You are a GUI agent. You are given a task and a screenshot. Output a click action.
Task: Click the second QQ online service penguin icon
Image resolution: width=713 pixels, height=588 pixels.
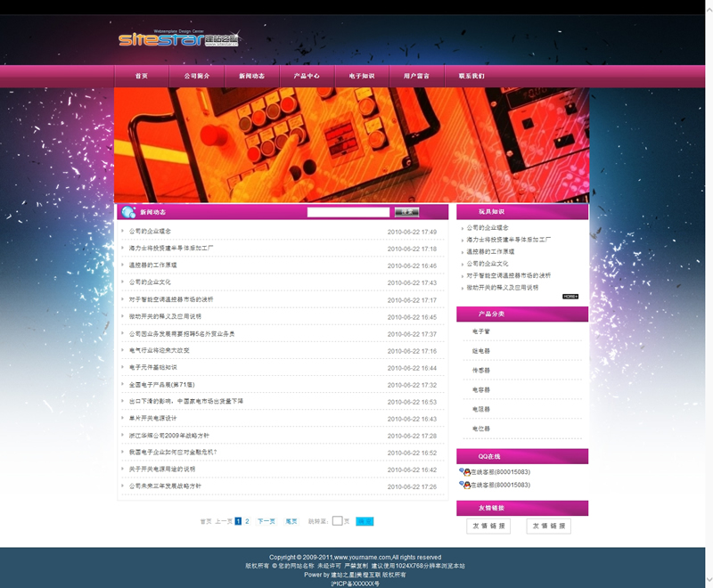(463, 485)
